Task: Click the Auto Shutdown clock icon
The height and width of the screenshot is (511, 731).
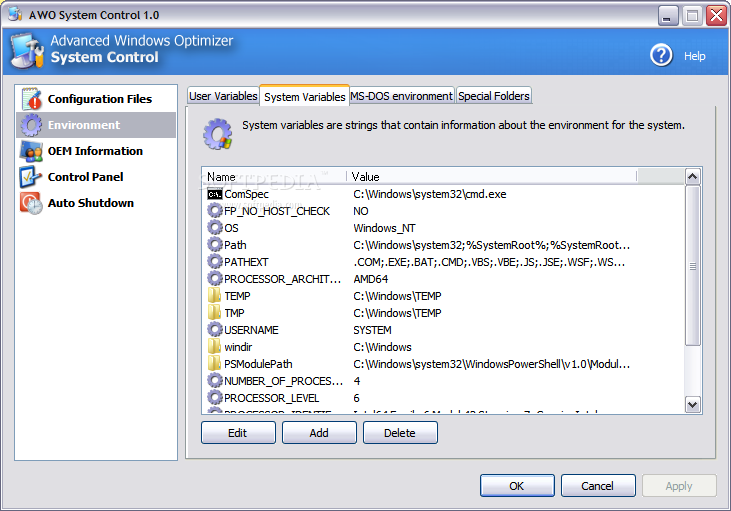Action: (x=31, y=203)
